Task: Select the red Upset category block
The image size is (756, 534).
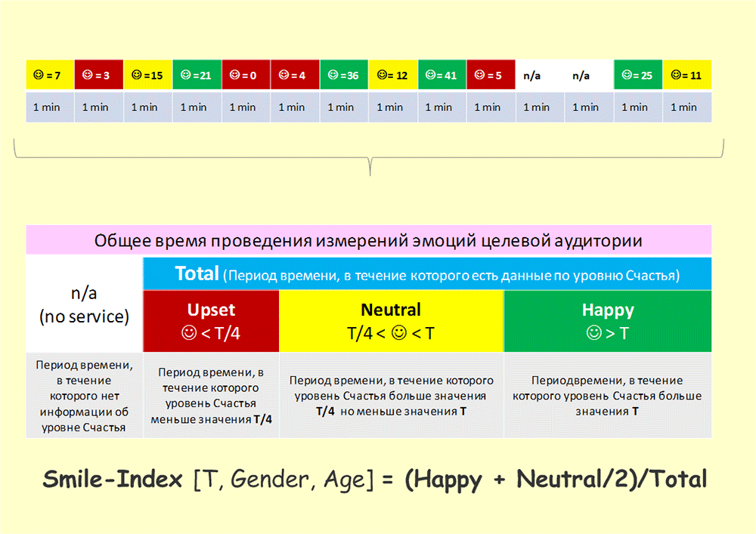Action: (211, 321)
